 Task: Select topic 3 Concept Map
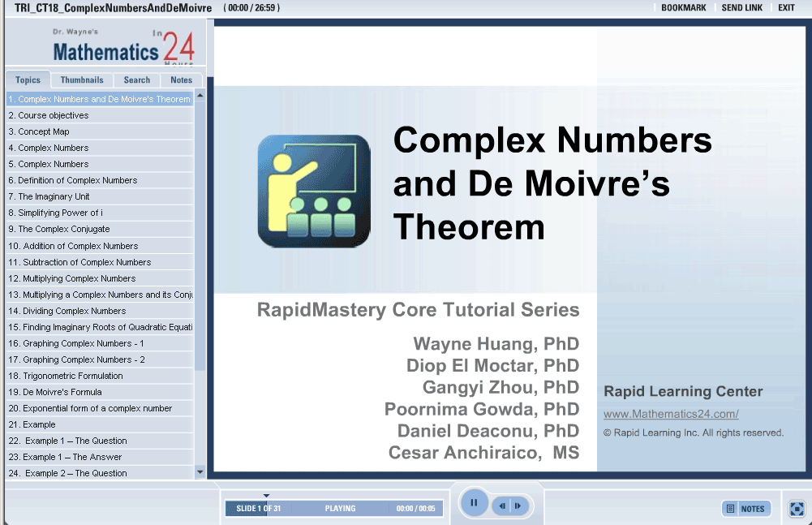click(100, 131)
